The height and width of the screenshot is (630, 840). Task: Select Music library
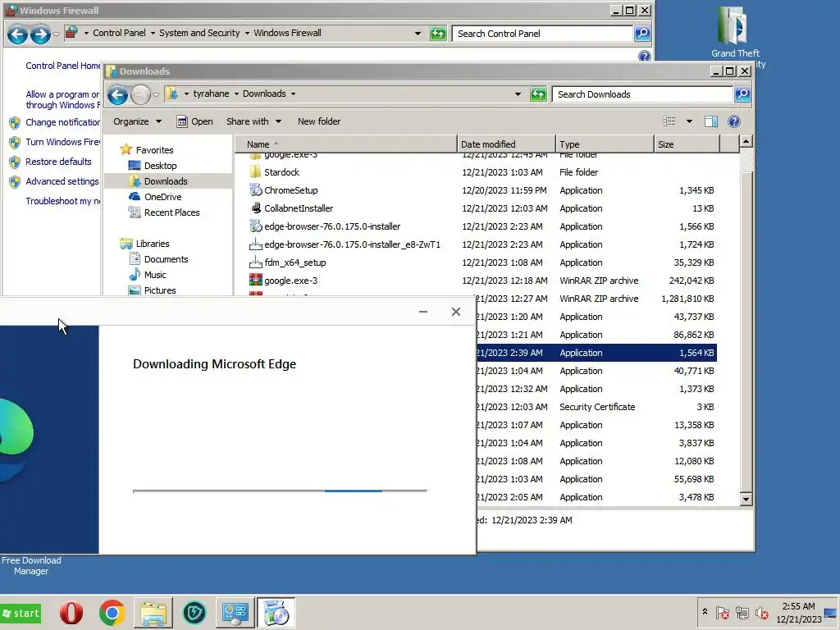coord(155,275)
